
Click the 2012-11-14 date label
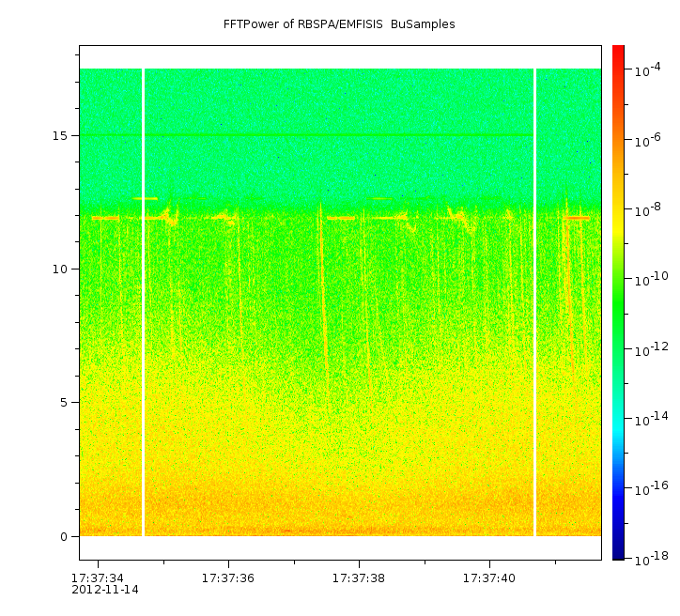[x=105, y=590]
